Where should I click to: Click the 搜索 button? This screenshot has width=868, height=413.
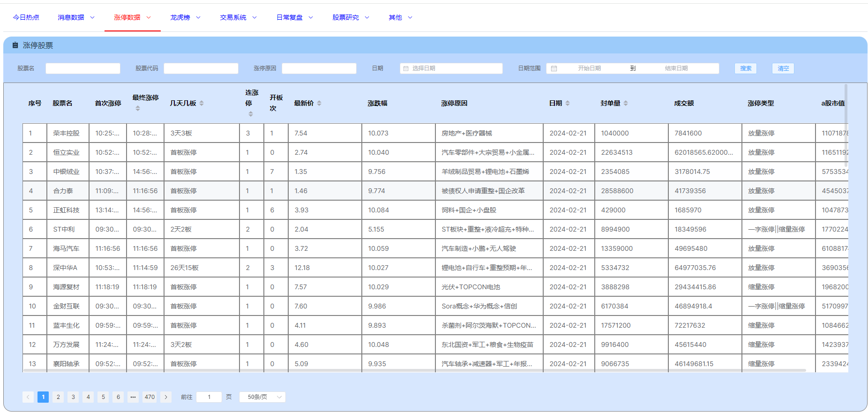[746, 68]
